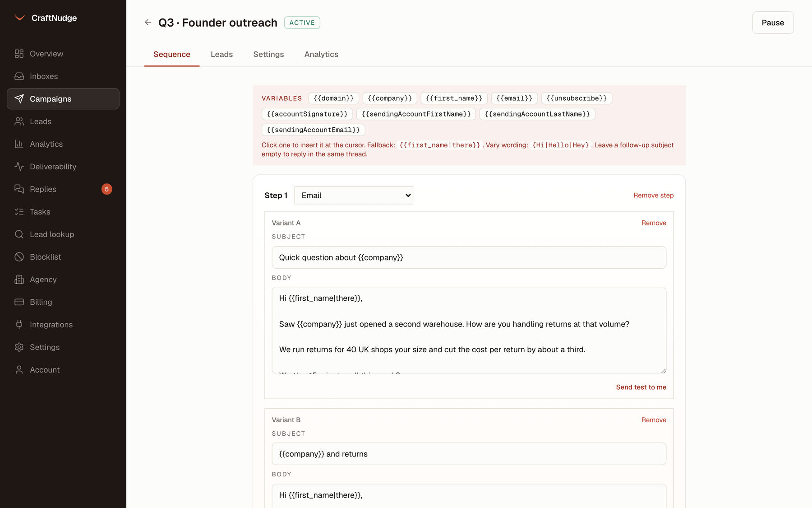Insert the {{sendingAccountFirstName}} variable

pos(416,114)
